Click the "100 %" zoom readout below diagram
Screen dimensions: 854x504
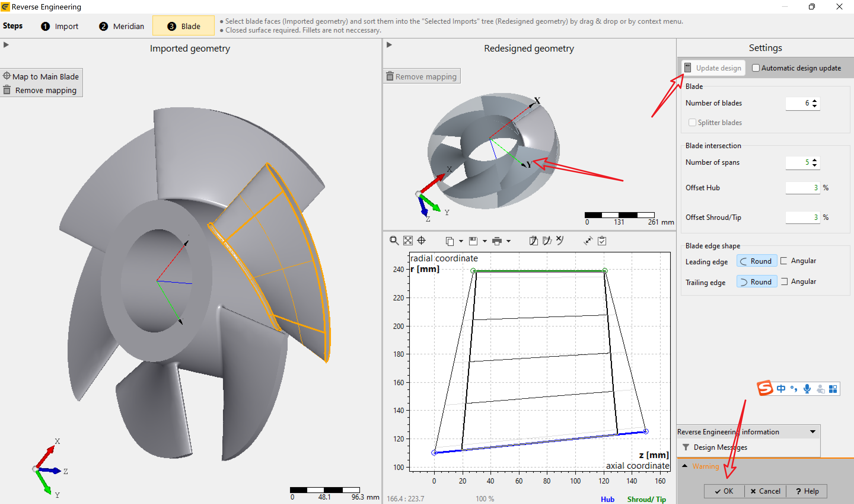pyautogui.click(x=485, y=499)
